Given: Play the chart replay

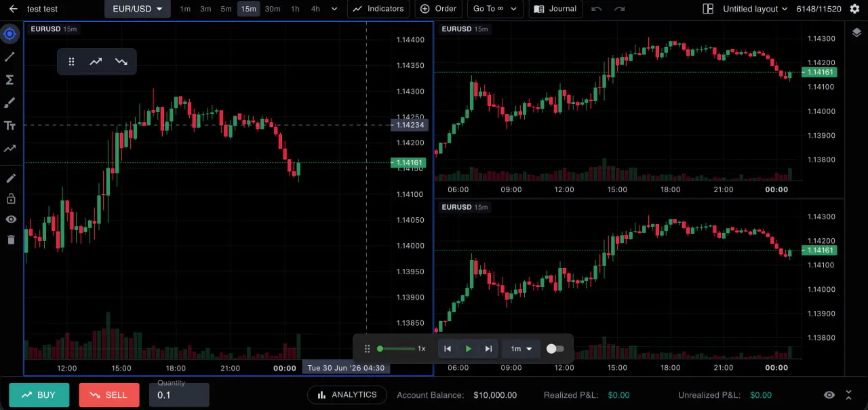Looking at the screenshot, I should [468, 349].
